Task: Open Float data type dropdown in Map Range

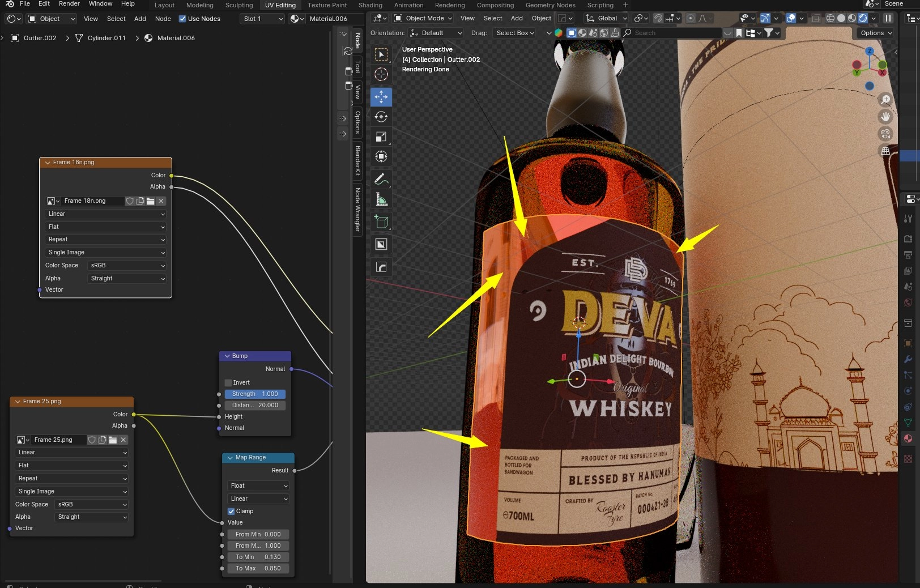Action: tap(259, 486)
